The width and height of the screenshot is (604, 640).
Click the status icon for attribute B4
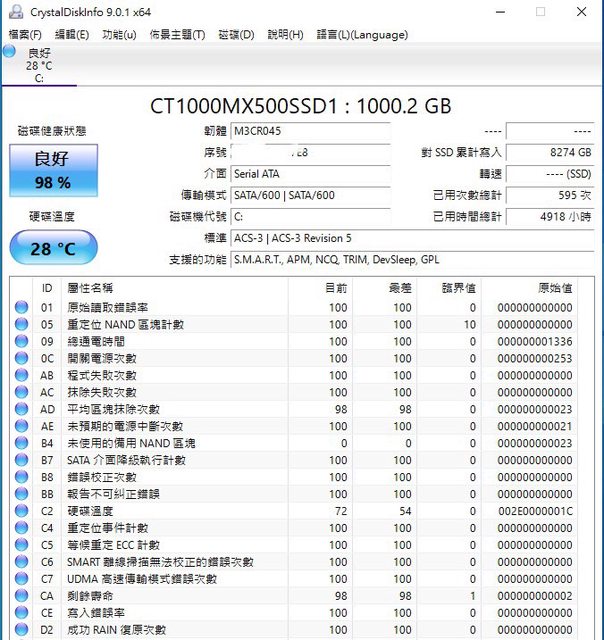point(21,443)
